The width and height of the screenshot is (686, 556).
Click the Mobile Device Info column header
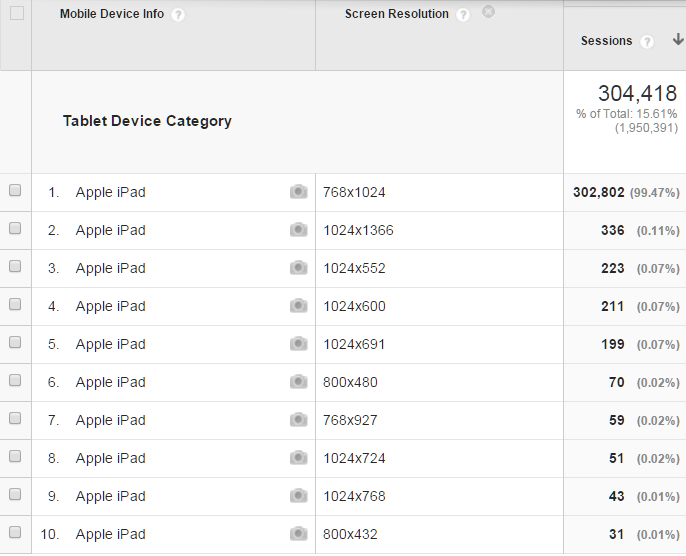coord(112,14)
